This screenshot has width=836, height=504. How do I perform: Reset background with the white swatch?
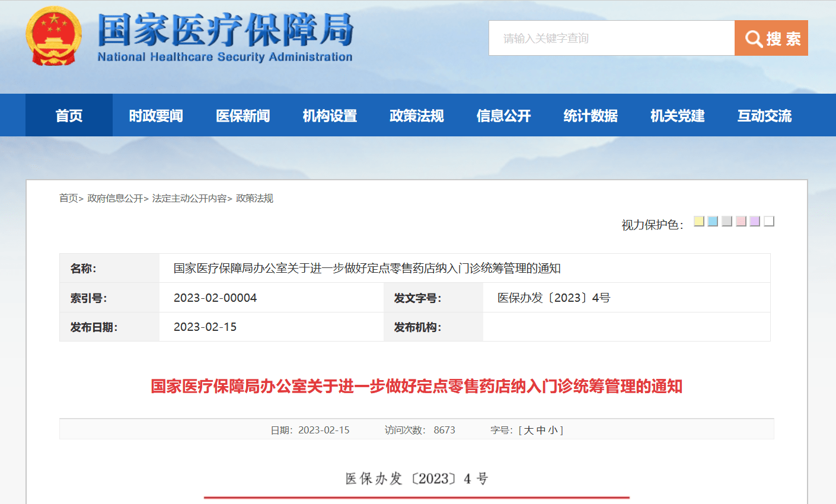769,221
